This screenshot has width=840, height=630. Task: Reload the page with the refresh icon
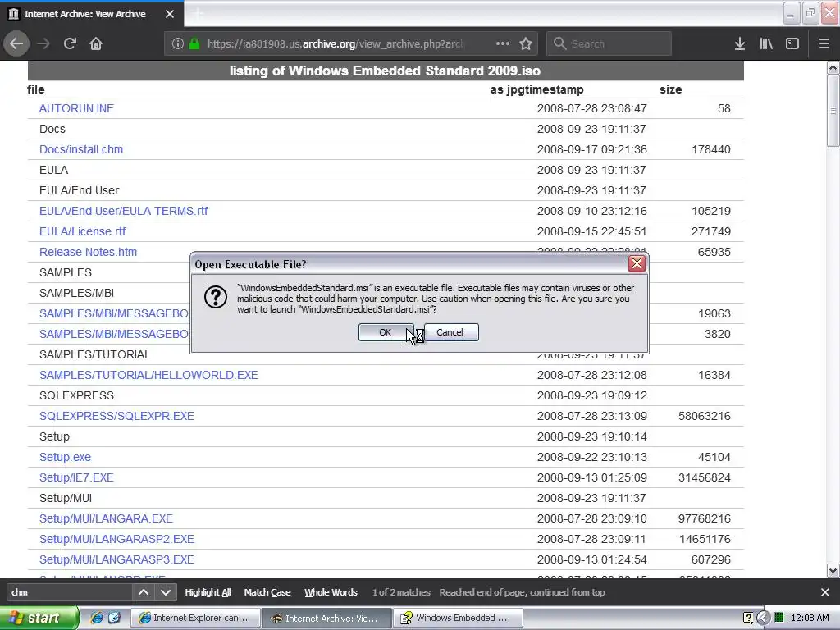(70, 43)
